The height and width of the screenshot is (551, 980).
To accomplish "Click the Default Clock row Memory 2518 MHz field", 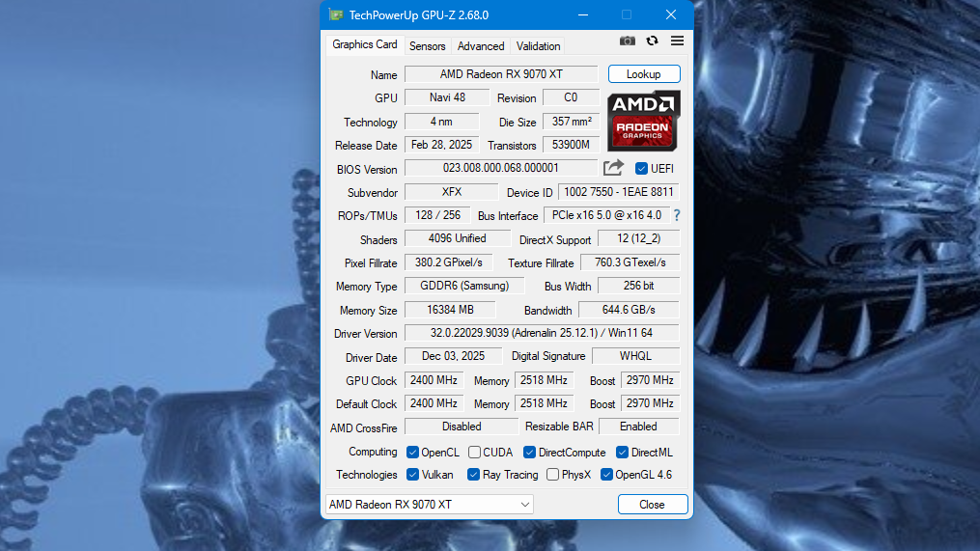I will pos(544,403).
